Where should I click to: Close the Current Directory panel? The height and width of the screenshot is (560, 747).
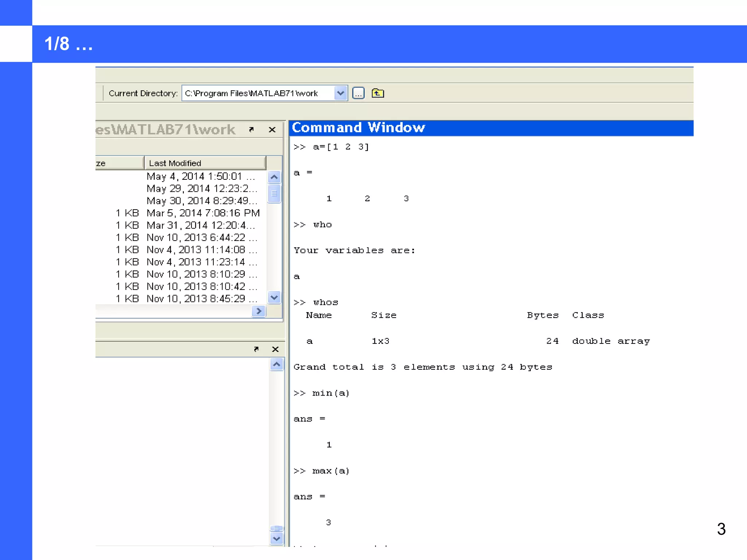(x=272, y=129)
